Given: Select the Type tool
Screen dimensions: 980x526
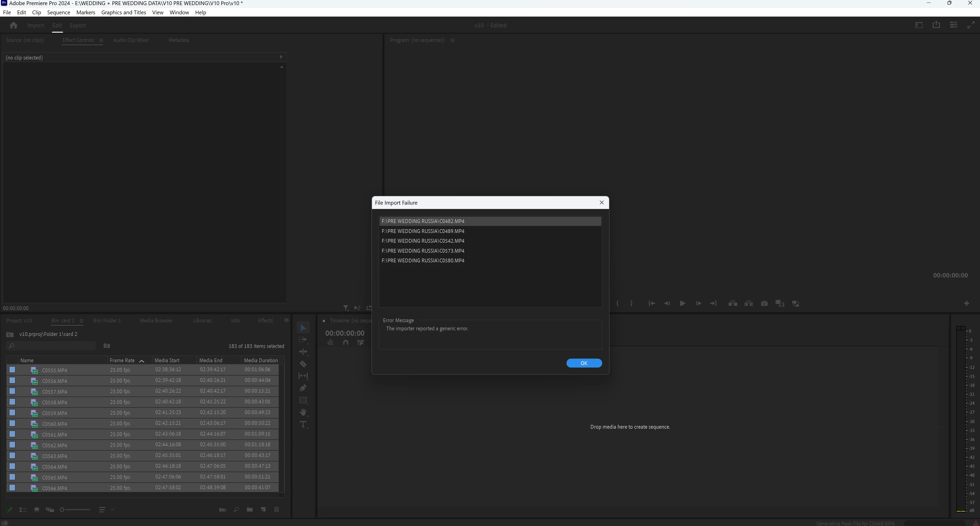Looking at the screenshot, I should click(x=303, y=424).
